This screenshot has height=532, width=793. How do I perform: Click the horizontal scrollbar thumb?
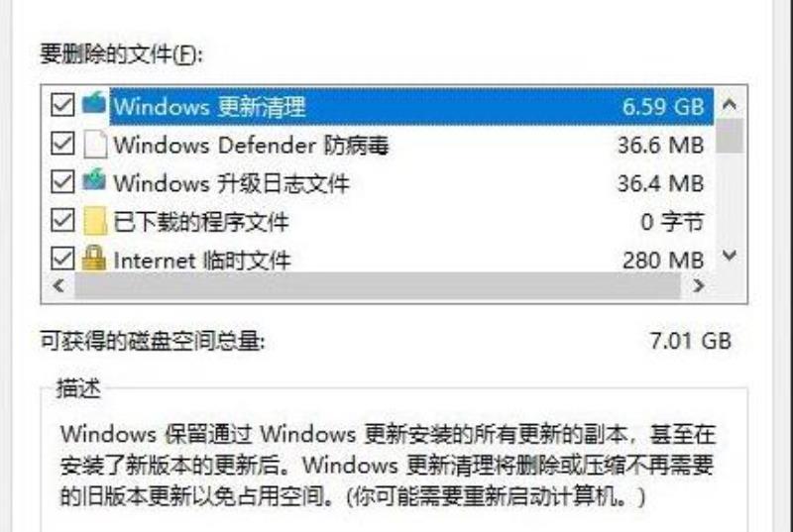point(378,286)
